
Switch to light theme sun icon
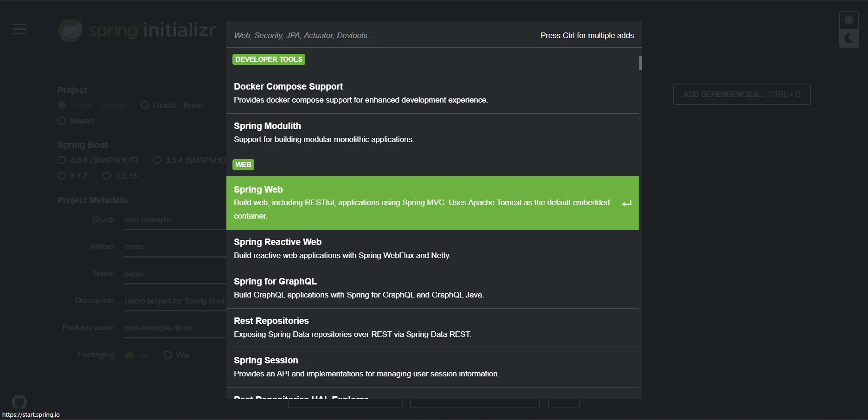click(849, 20)
